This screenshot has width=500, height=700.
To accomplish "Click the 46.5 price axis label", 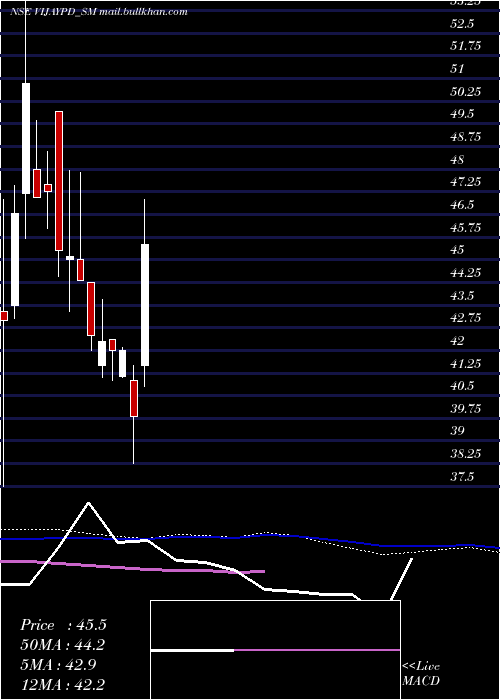I will click(x=462, y=205).
